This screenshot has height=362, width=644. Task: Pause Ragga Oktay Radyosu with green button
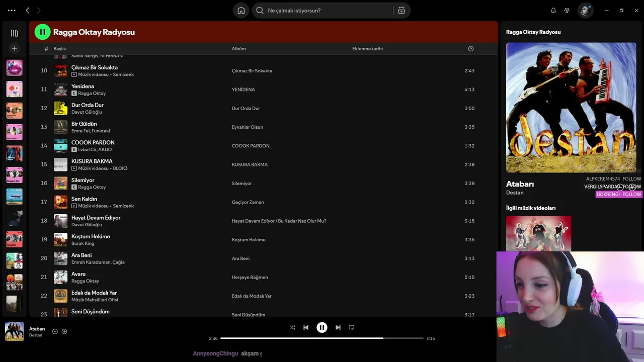click(42, 32)
